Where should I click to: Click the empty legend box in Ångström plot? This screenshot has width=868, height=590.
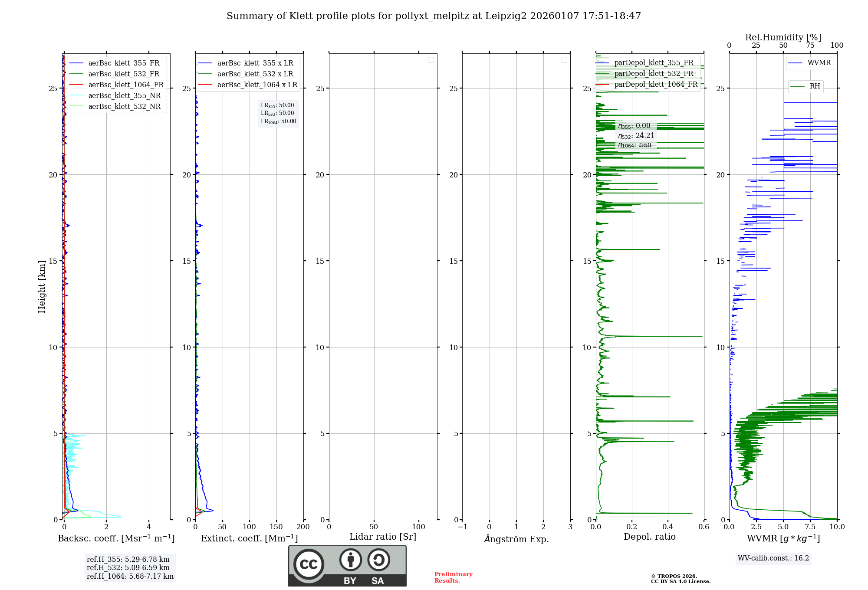tap(564, 60)
